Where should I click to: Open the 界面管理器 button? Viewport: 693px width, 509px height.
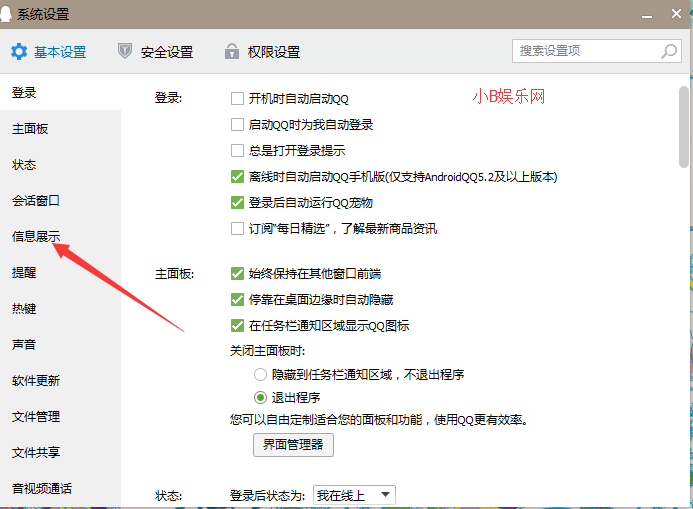click(x=293, y=445)
